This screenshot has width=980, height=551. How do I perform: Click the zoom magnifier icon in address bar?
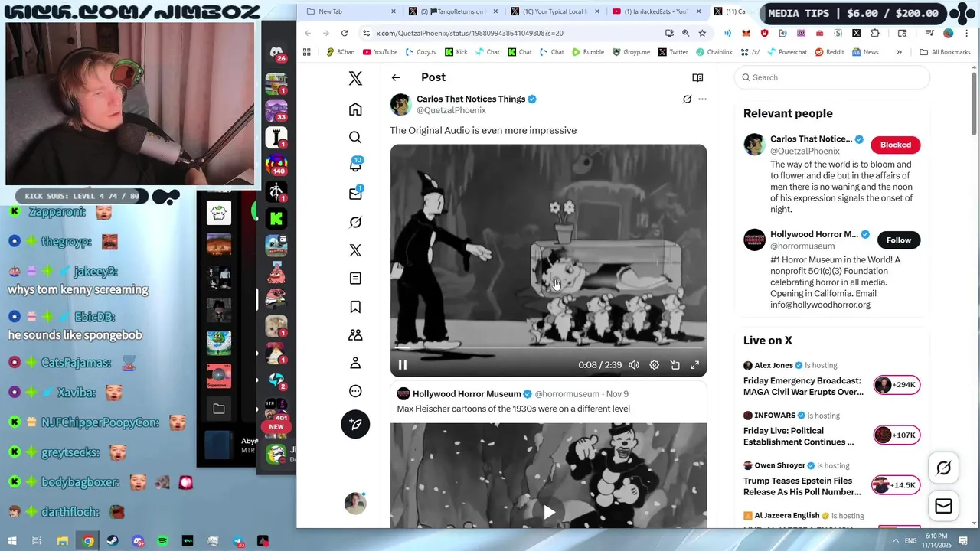click(x=685, y=33)
